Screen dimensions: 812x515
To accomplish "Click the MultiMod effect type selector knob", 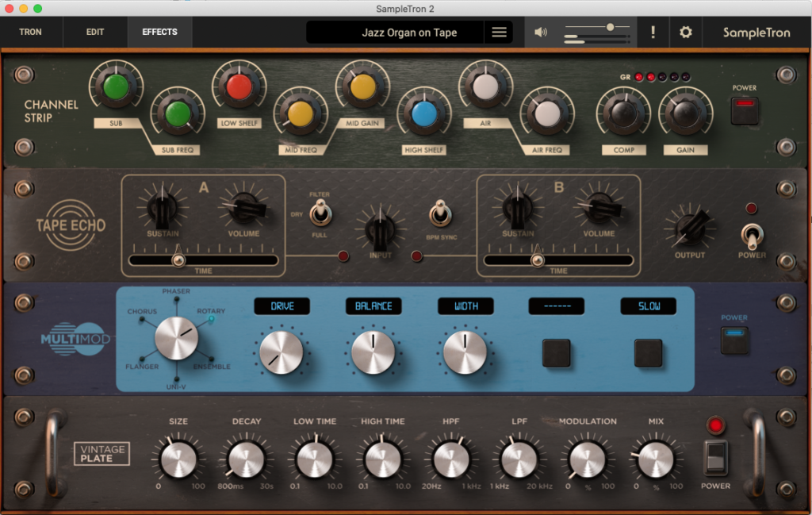I will (x=176, y=336).
